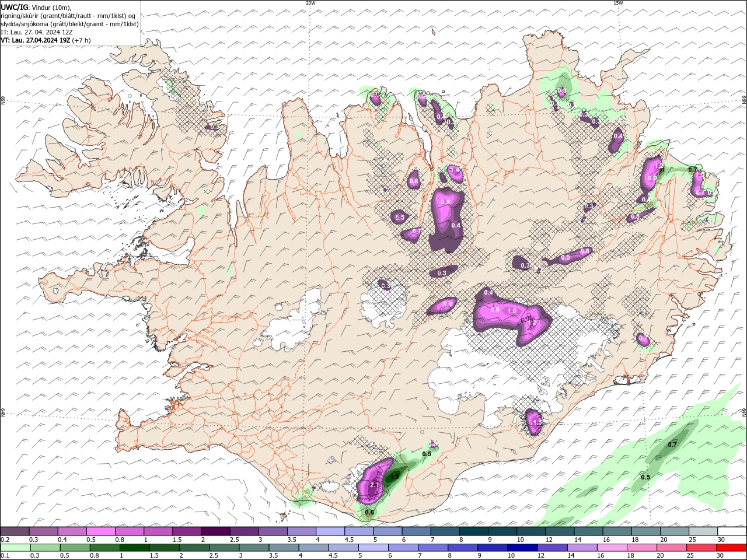Pick the darkest purple 2–2.5 swatch in upper legend
Viewport: 747px width, 560px height.
215,531
